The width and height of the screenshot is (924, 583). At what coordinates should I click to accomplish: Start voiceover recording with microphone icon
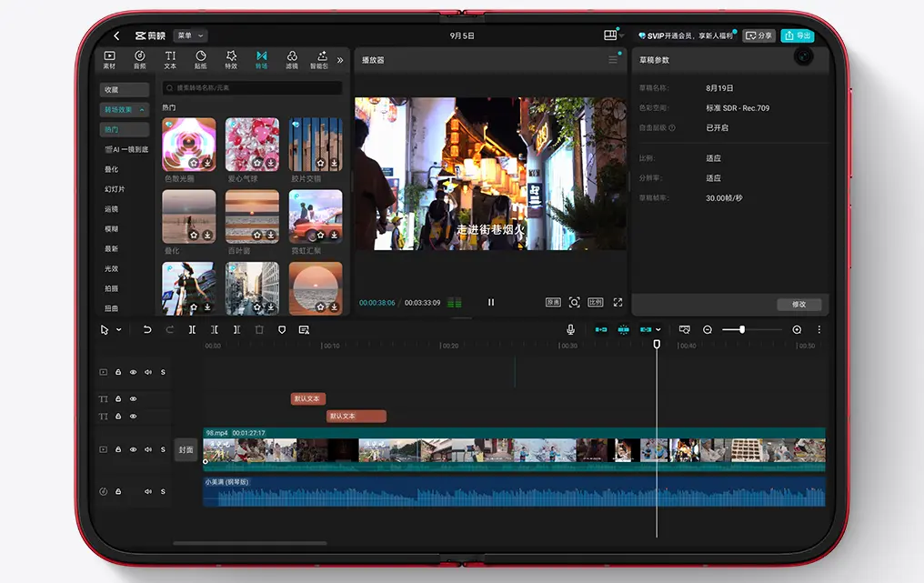tap(570, 329)
